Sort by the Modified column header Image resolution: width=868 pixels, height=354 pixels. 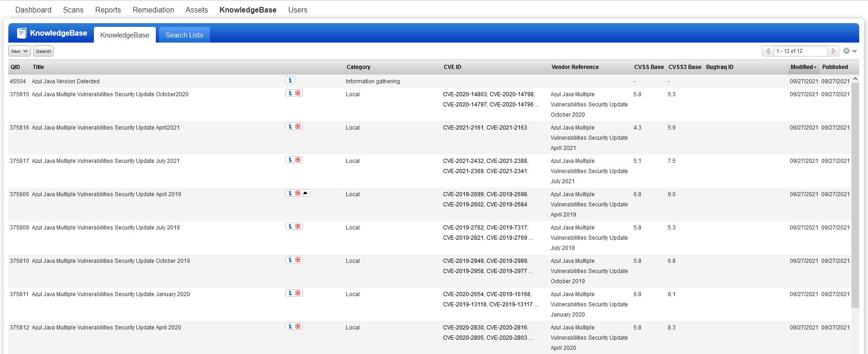point(803,67)
